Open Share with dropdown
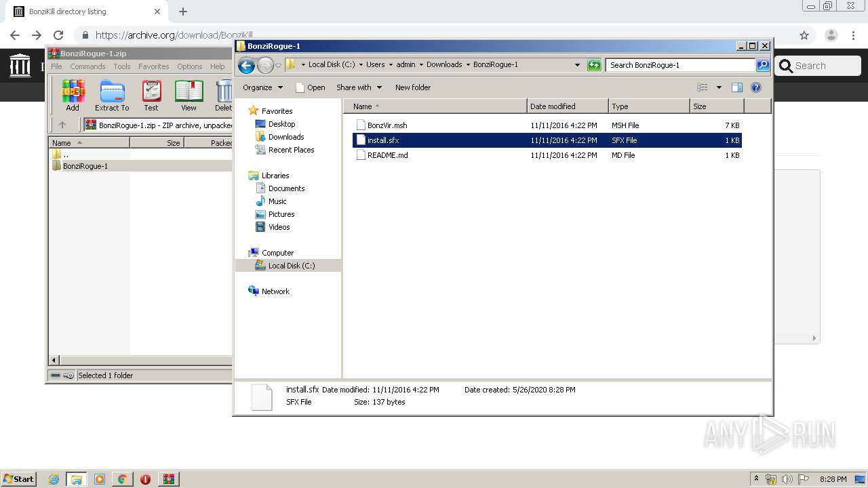Image resolution: width=868 pixels, height=488 pixels. [x=359, y=87]
